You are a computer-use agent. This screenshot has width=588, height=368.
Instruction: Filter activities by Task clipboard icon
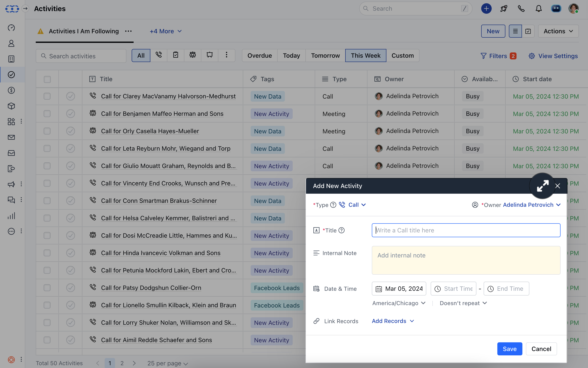click(x=175, y=55)
